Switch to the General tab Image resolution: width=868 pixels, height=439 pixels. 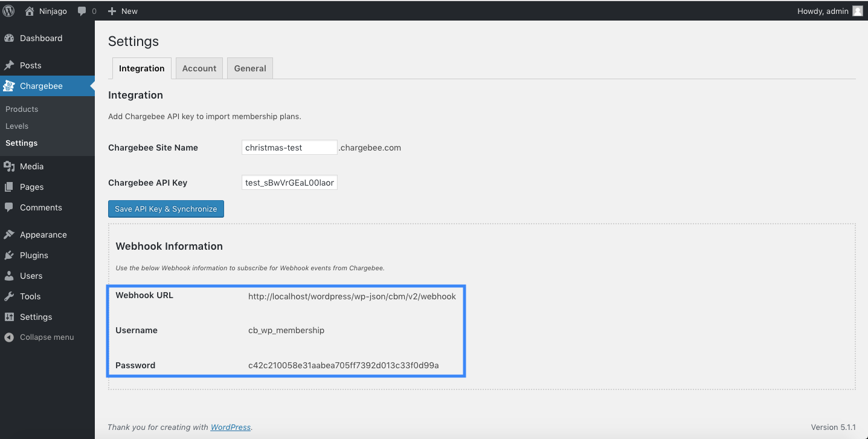pos(250,68)
